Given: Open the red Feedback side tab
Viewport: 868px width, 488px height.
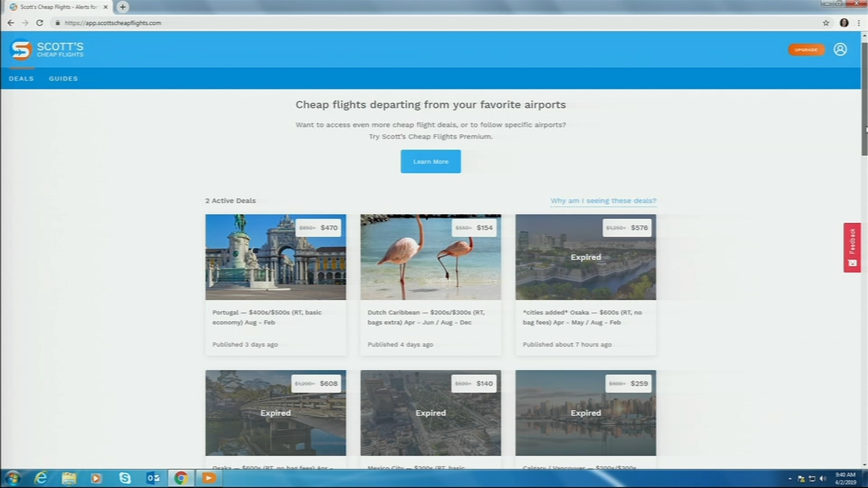Looking at the screenshot, I should [852, 247].
